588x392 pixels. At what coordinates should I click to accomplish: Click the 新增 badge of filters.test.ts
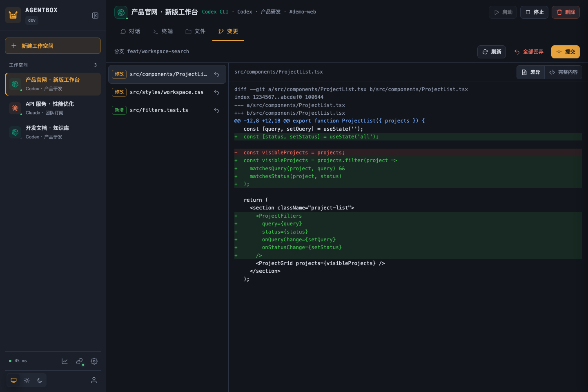119,110
